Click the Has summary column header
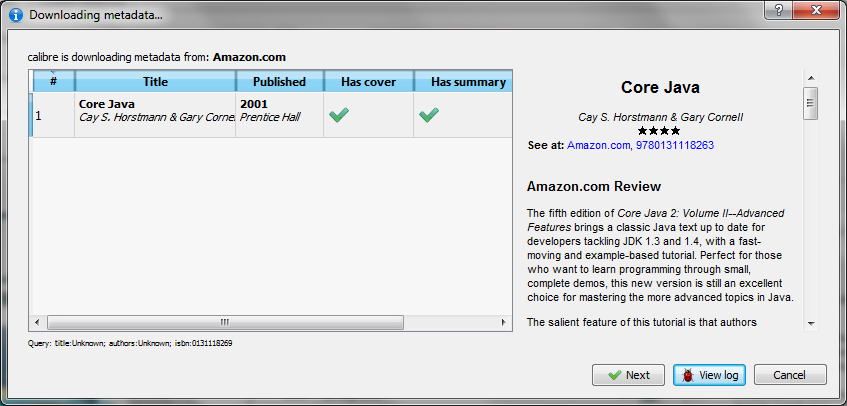This screenshot has width=847, height=406. pos(463,82)
